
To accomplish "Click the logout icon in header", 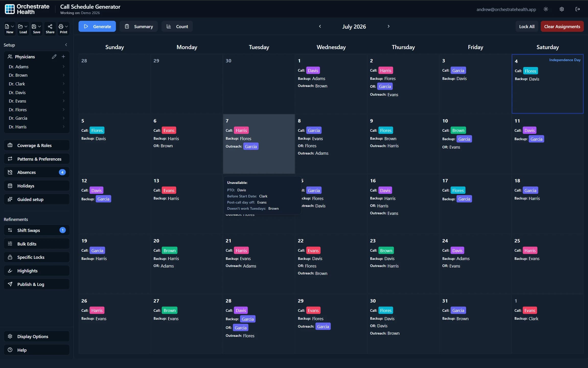I will 578,9.
